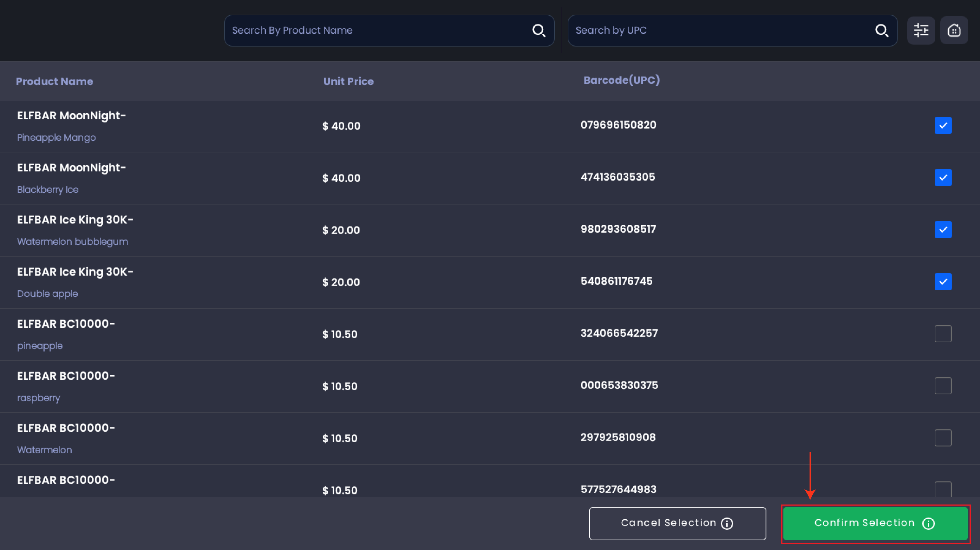Click barcode 000653830375
The height and width of the screenshot is (550, 980).
619,385
